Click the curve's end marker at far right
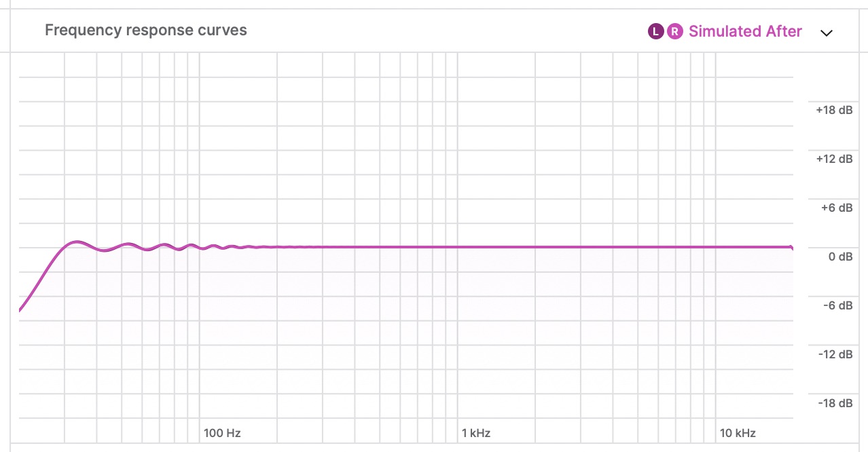 [791, 248]
